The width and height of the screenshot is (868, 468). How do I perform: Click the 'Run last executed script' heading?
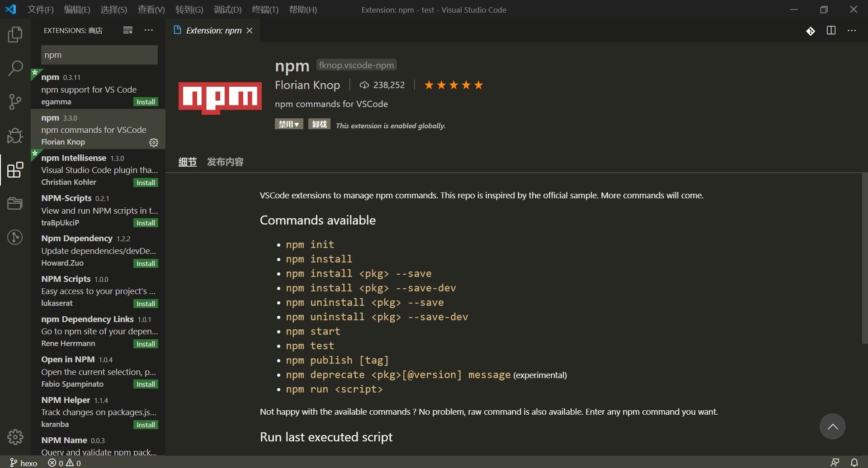coord(326,437)
